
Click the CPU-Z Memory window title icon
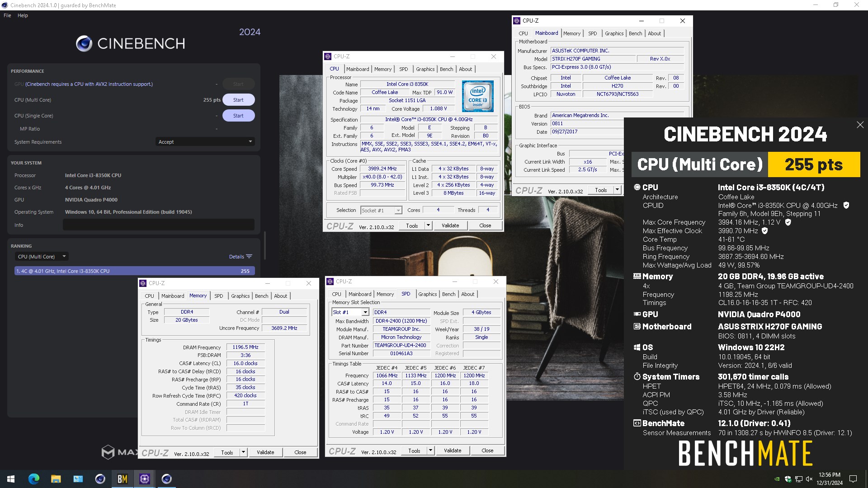coord(143,283)
